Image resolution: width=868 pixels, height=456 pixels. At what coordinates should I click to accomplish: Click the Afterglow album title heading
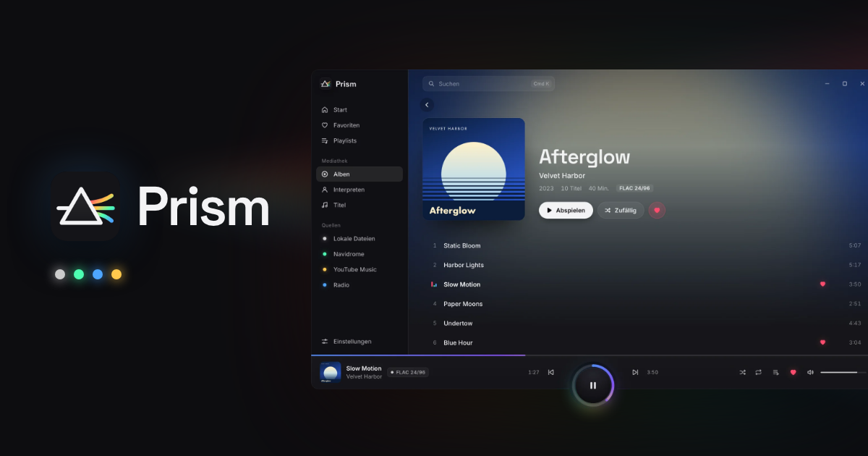click(584, 157)
